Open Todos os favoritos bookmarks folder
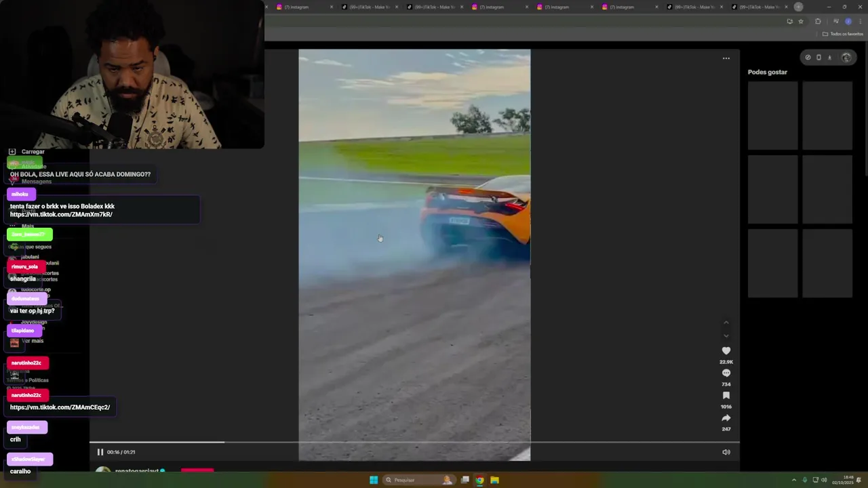This screenshot has height=488, width=868. coord(843,34)
